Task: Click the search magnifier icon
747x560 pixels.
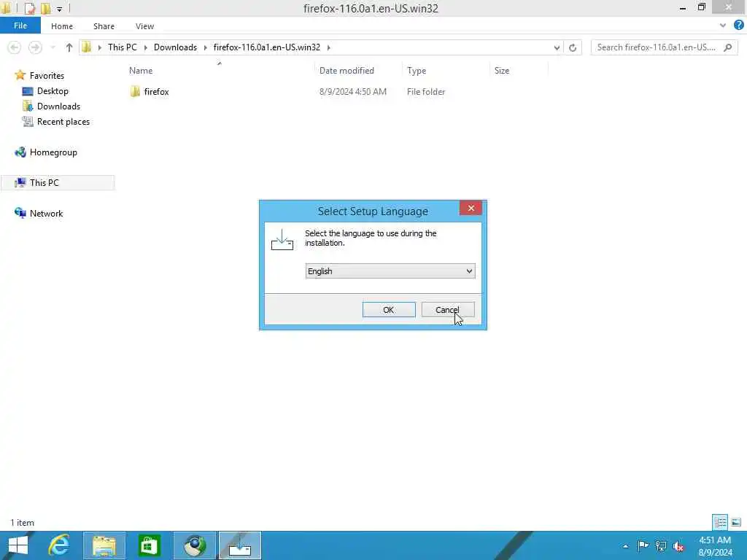Action: (x=728, y=47)
